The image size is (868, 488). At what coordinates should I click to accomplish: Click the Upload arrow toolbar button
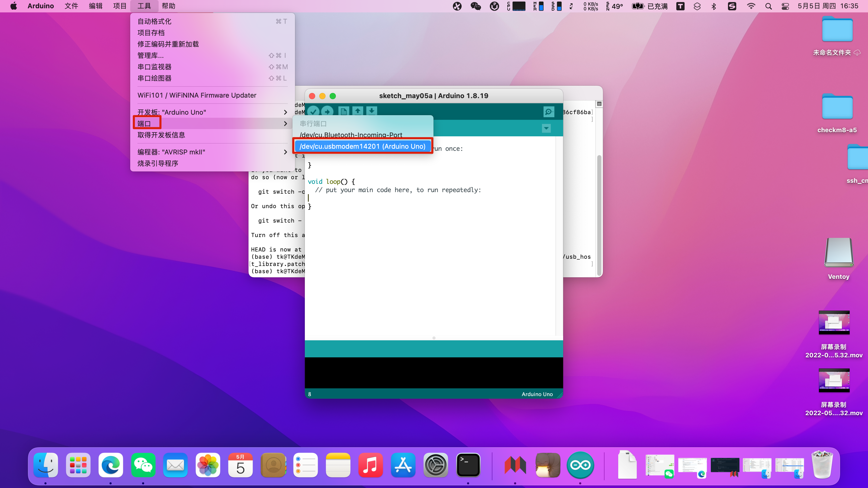(x=327, y=111)
